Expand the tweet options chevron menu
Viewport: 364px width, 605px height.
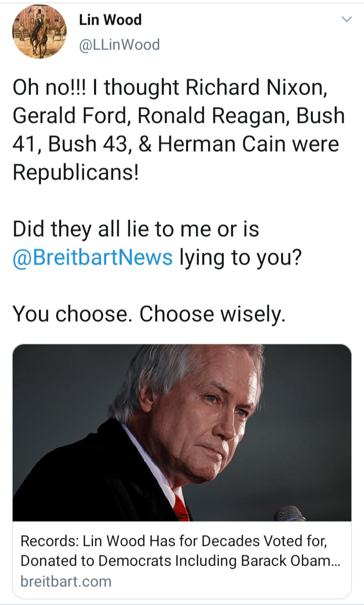click(x=346, y=20)
